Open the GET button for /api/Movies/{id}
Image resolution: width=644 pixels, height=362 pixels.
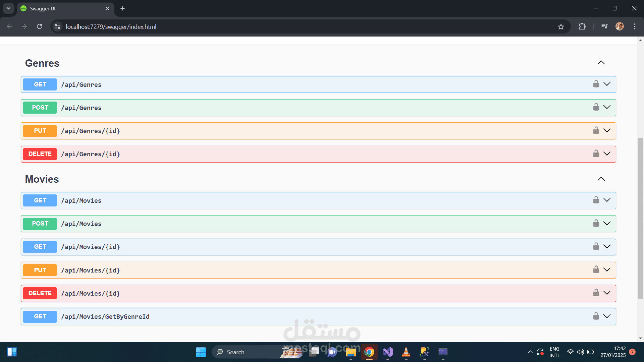coord(40,247)
